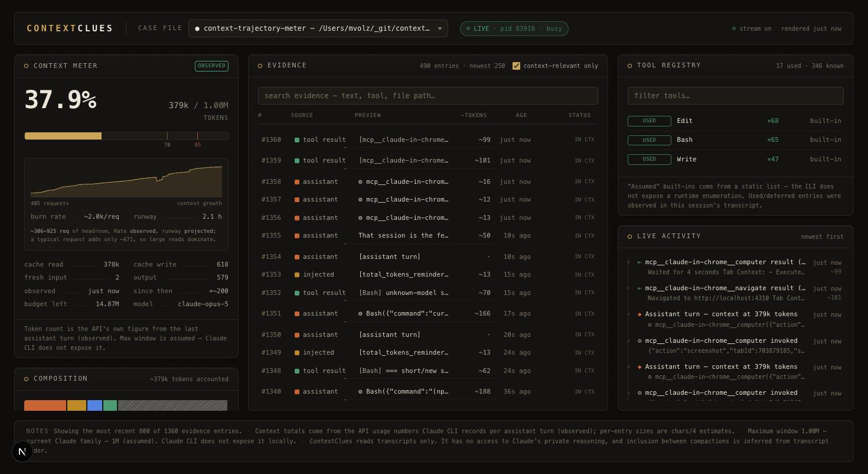868x474 pixels.
Task: Click the white dot before context-trajectory-meter
Action: click(x=197, y=28)
